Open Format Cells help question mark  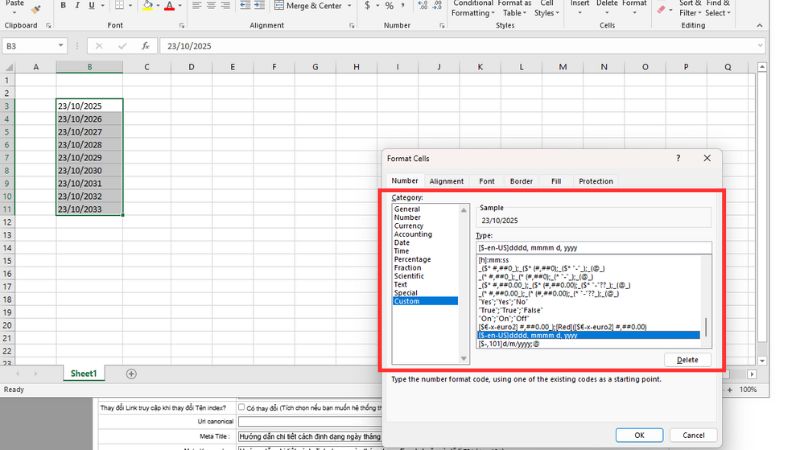coord(678,158)
